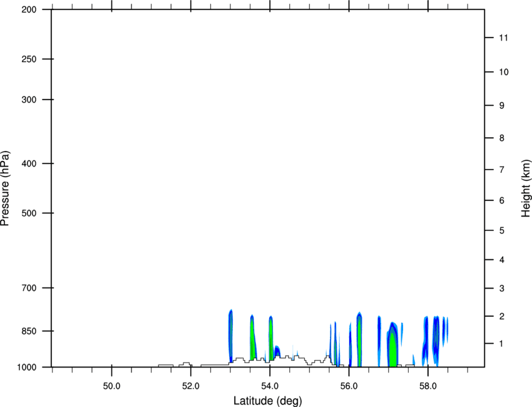Click the 10 km height label
Viewport: 532px width, 407px height.
[503, 72]
